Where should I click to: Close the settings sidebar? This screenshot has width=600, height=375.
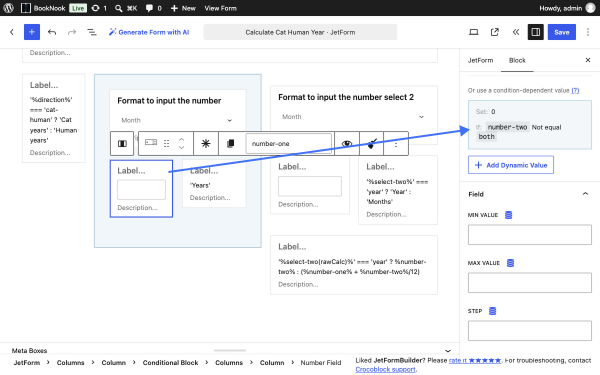click(588, 60)
